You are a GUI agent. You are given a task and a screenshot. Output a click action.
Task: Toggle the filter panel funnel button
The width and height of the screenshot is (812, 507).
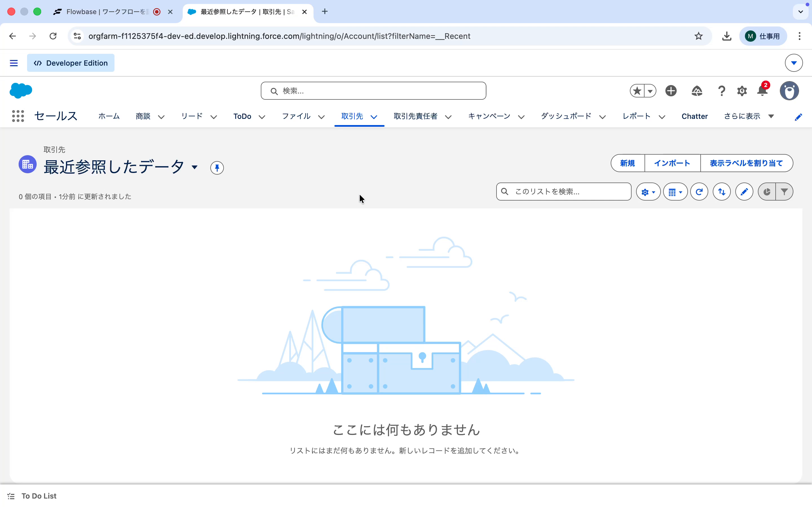[x=784, y=192]
